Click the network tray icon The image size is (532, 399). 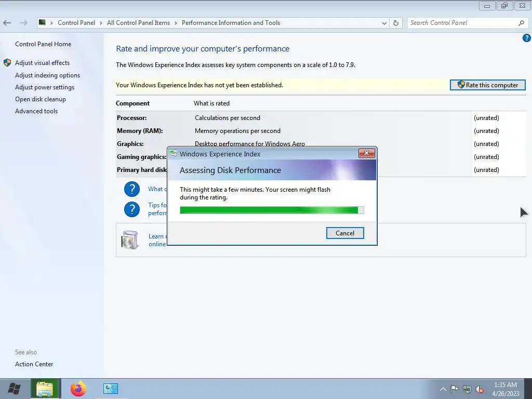pos(467,389)
